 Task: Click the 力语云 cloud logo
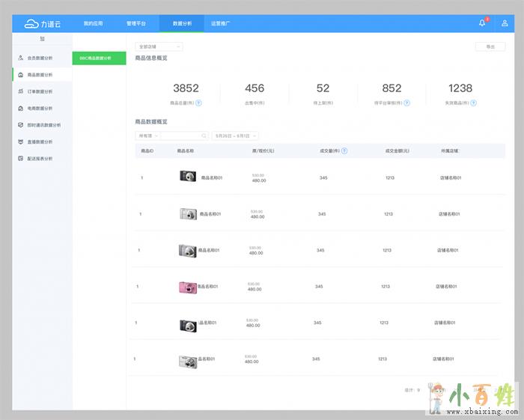point(43,23)
